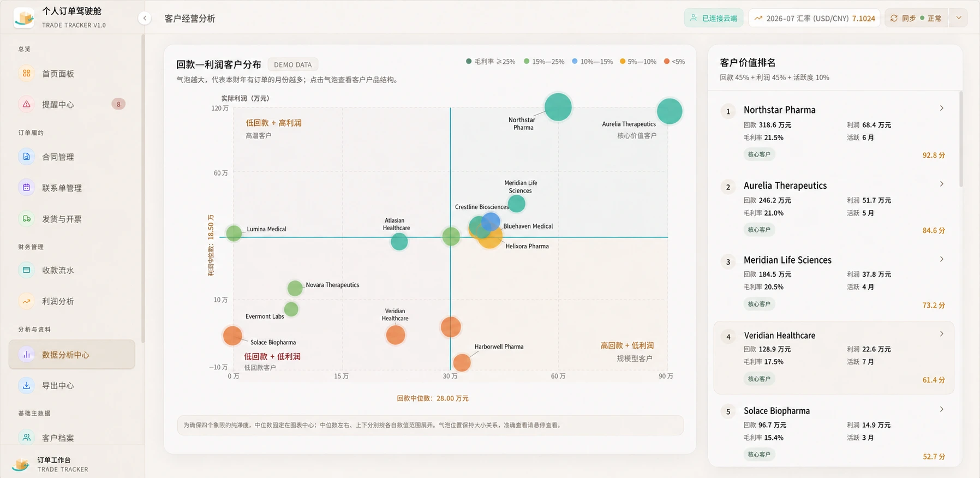The width and height of the screenshot is (980, 478).
Task: Expand Meridian Life Sciences card chevron
Action: 942,259
